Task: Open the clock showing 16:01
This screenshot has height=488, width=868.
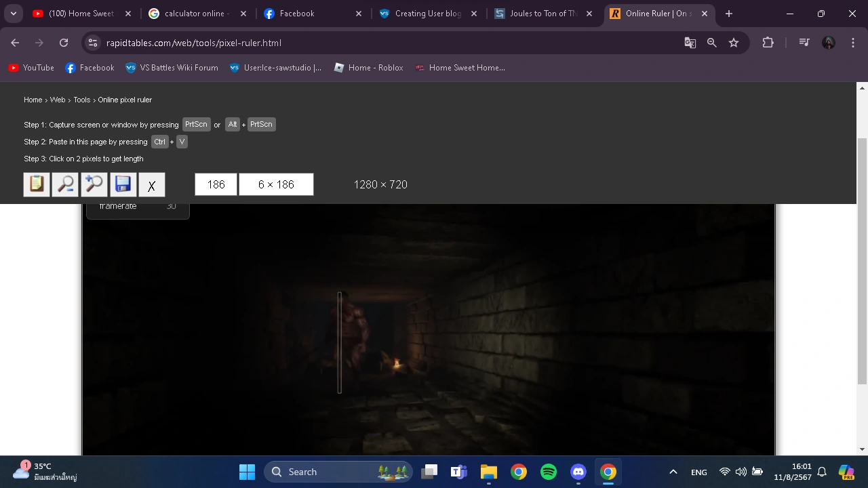Action: coord(792,472)
